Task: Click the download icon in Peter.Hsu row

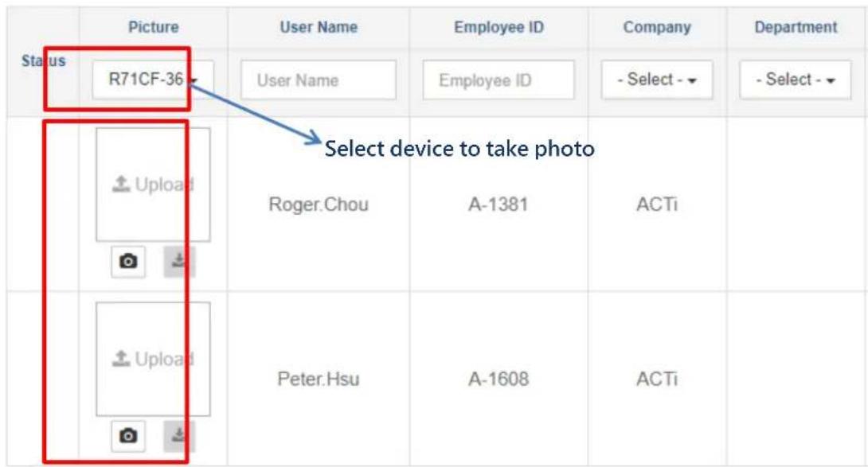Action: [179, 436]
